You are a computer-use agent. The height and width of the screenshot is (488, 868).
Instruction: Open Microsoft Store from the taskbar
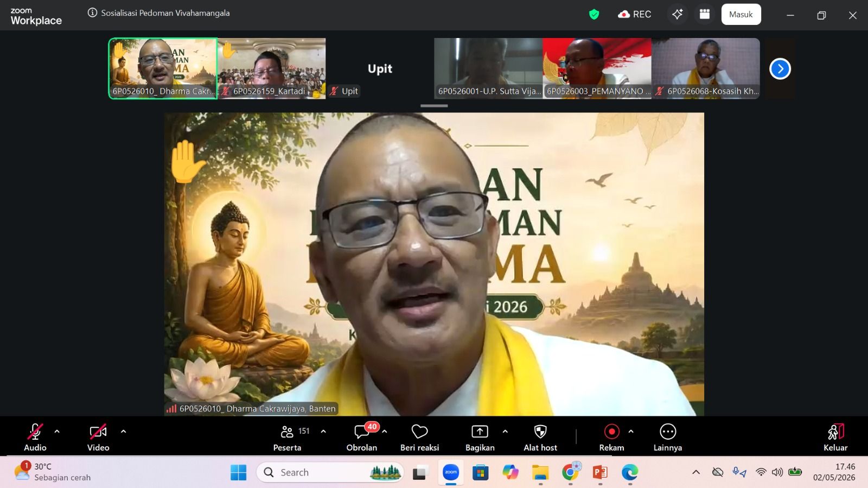point(480,472)
